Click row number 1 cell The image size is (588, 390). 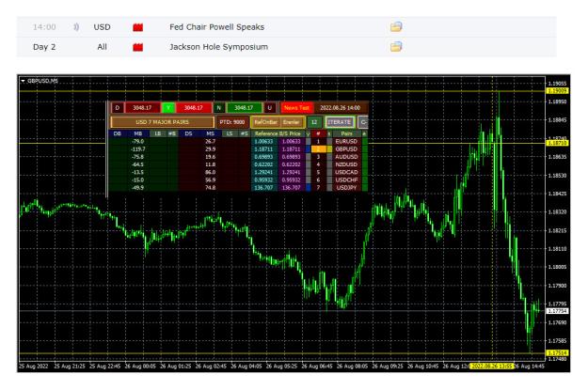(318, 142)
